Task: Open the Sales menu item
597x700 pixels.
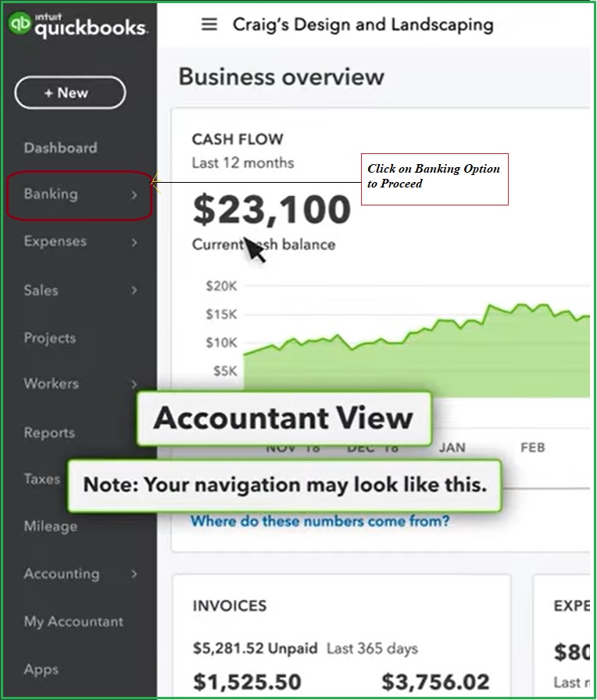Action: click(41, 290)
